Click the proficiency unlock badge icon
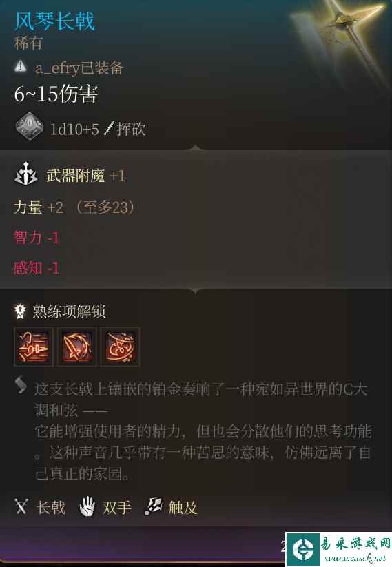The height and width of the screenshot is (567, 392). click(x=20, y=311)
